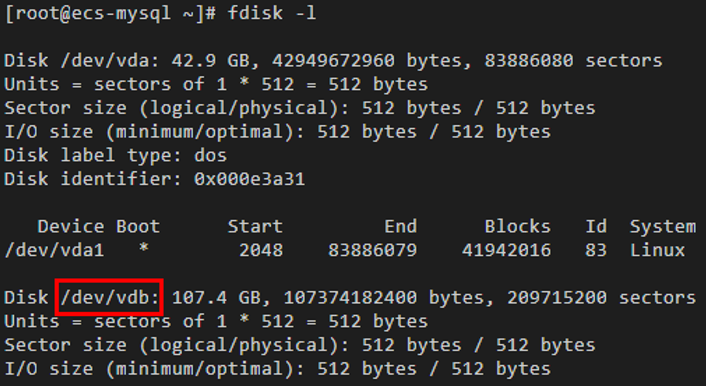Image resolution: width=706 pixels, height=386 pixels.
Task: Click the 42.9 GB disk size
Action: pos(210,61)
